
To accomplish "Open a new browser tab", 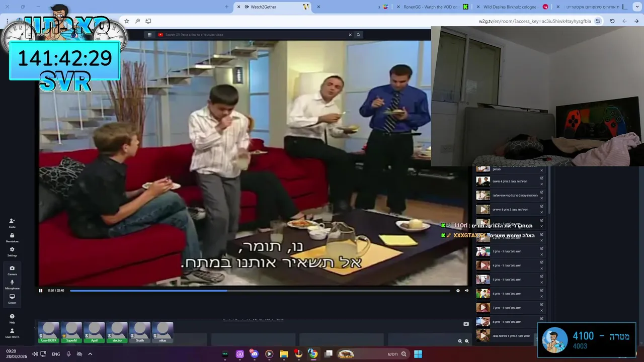I will click(x=226, y=7).
